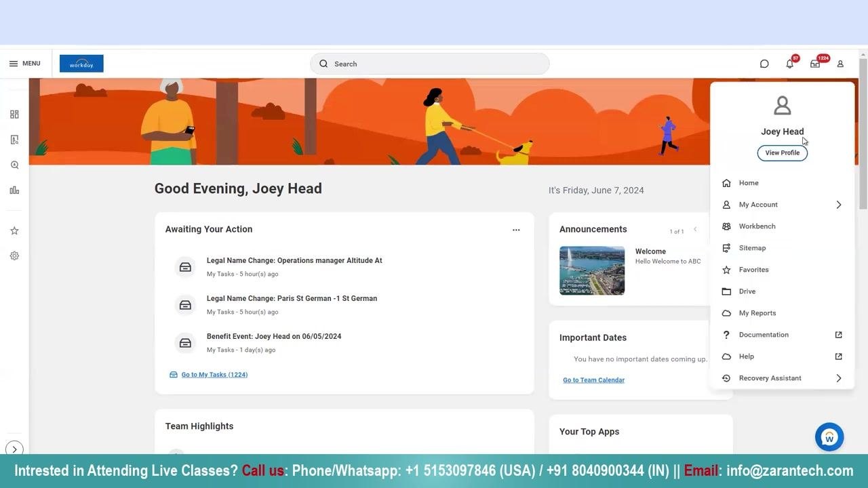The image size is (868, 488).
Task: Select Home in profile menu
Action: click(782, 183)
